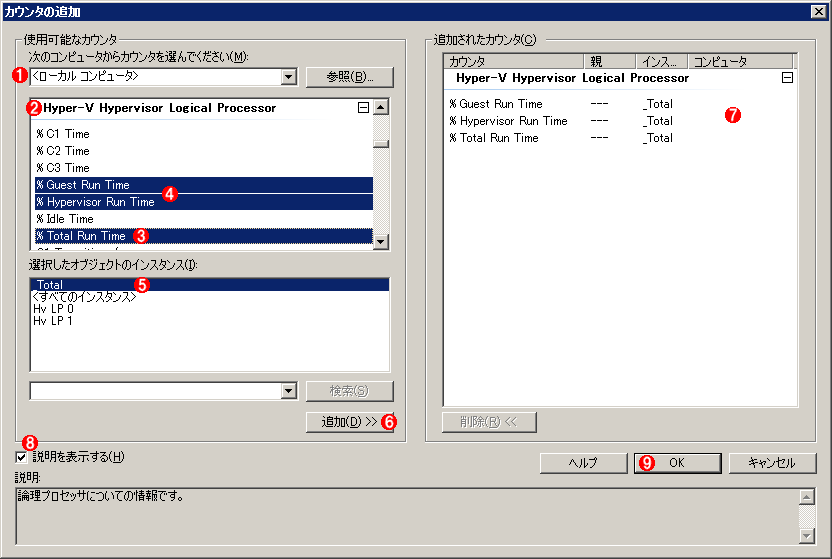832x559 pixels.
Task: Click the コンピュータ column header
Action: point(741,62)
